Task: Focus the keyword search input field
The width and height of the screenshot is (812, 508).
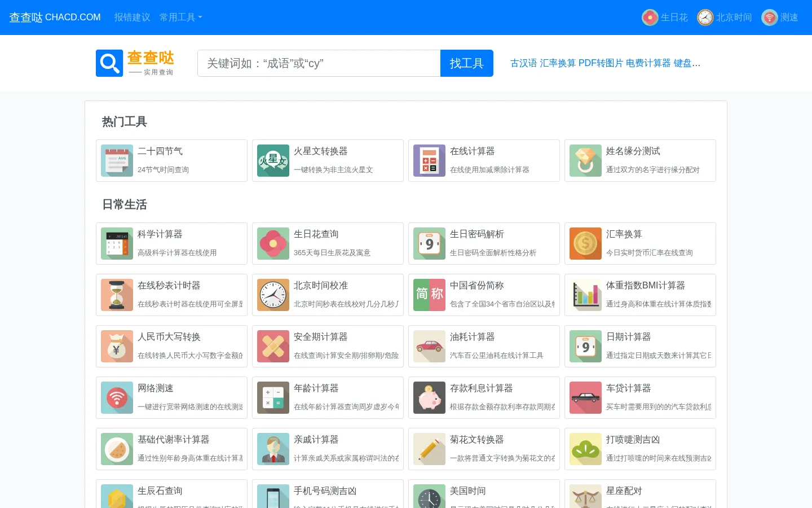Action: (319, 63)
